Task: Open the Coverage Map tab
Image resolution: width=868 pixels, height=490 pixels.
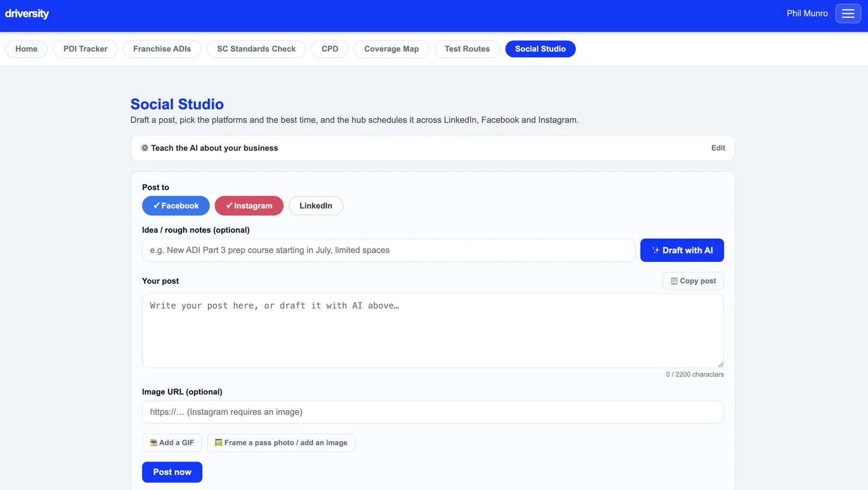Action: pos(391,49)
